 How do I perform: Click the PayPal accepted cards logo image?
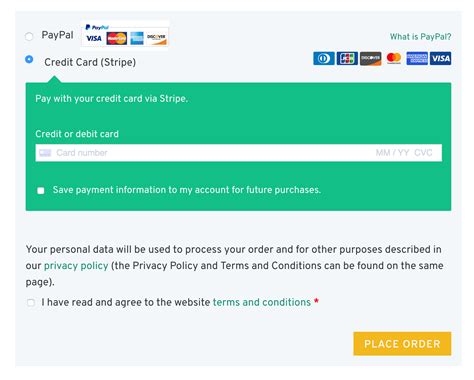point(125,34)
